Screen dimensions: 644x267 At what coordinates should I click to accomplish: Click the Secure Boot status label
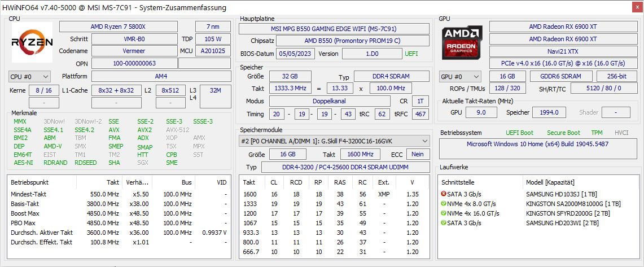[563, 133]
